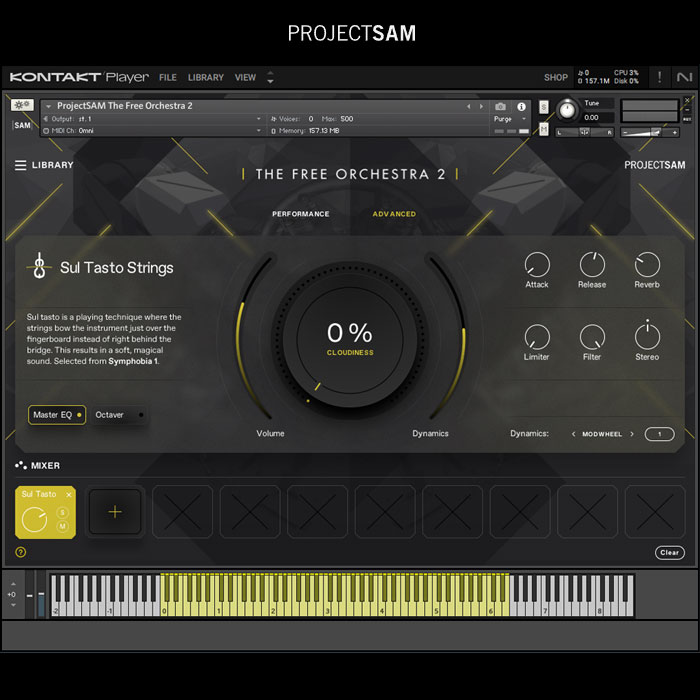Mute the Sul Tasto mixer slot
The image size is (700, 700).
click(x=62, y=526)
